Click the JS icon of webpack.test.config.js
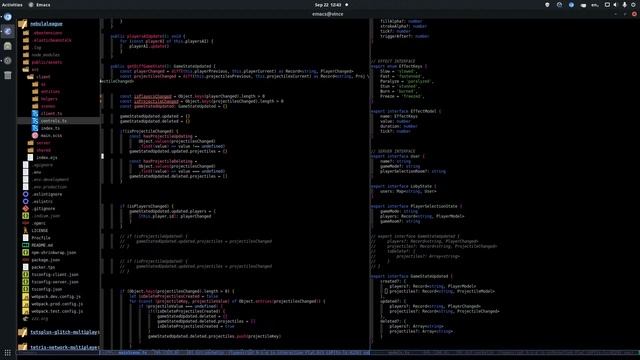 (x=26, y=311)
